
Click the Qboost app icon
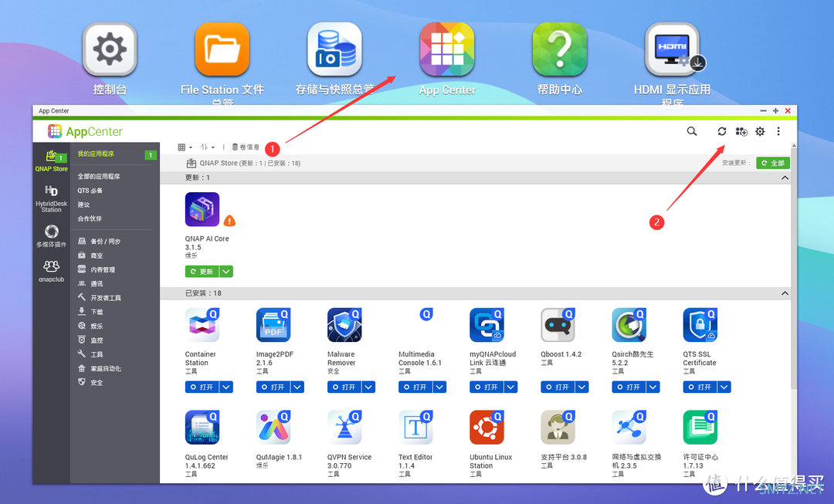pyautogui.click(x=558, y=325)
